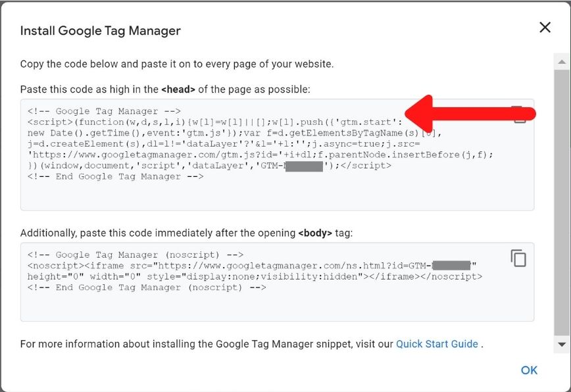Click inside the head script code box

(x=277, y=155)
